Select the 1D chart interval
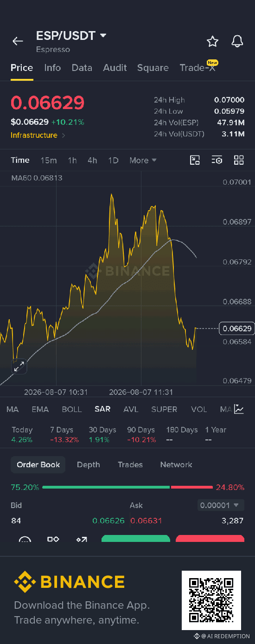 [113, 161]
